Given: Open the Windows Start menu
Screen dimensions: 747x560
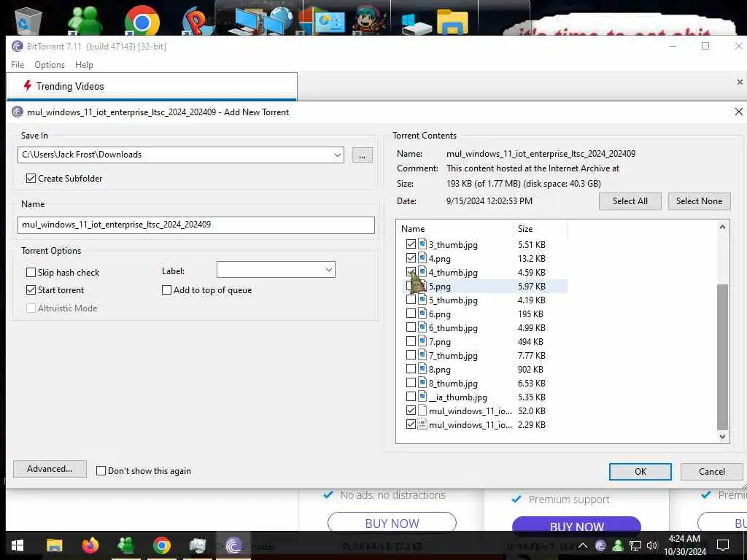Looking at the screenshot, I should click(x=18, y=545).
